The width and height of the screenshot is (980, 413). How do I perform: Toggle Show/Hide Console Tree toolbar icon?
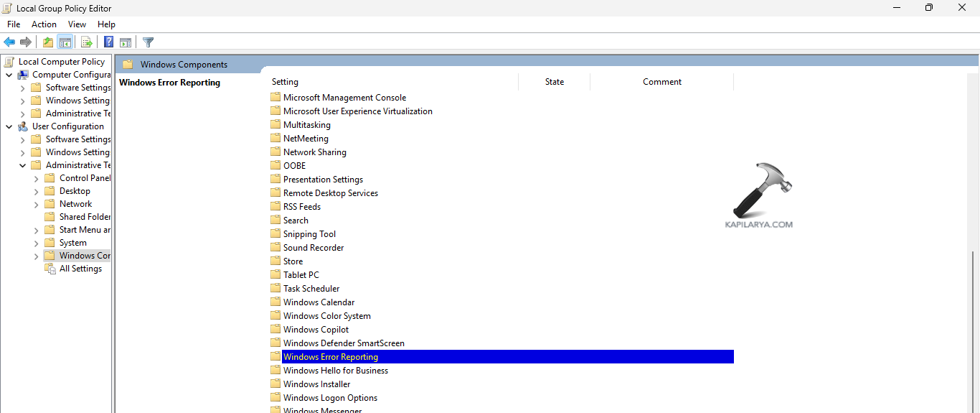tap(65, 42)
